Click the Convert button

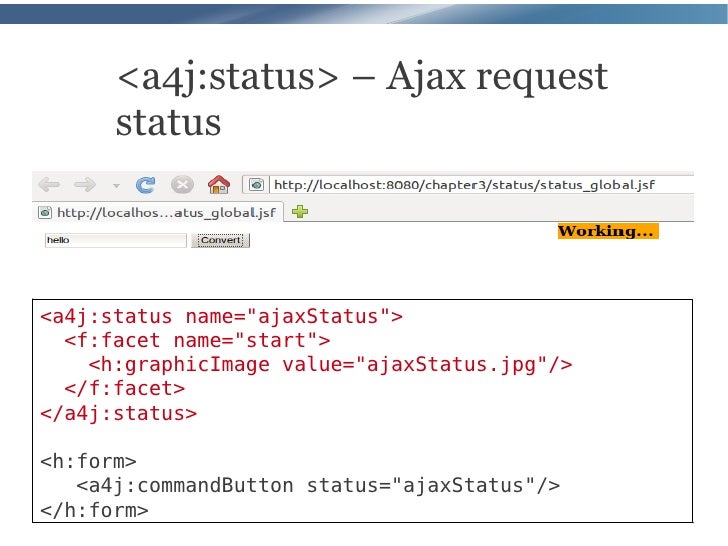tap(221, 240)
